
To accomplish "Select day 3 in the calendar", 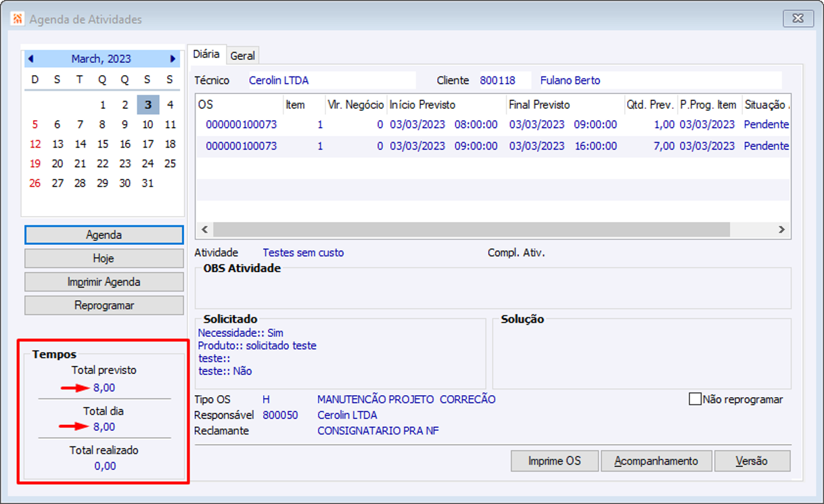I will coord(147,105).
